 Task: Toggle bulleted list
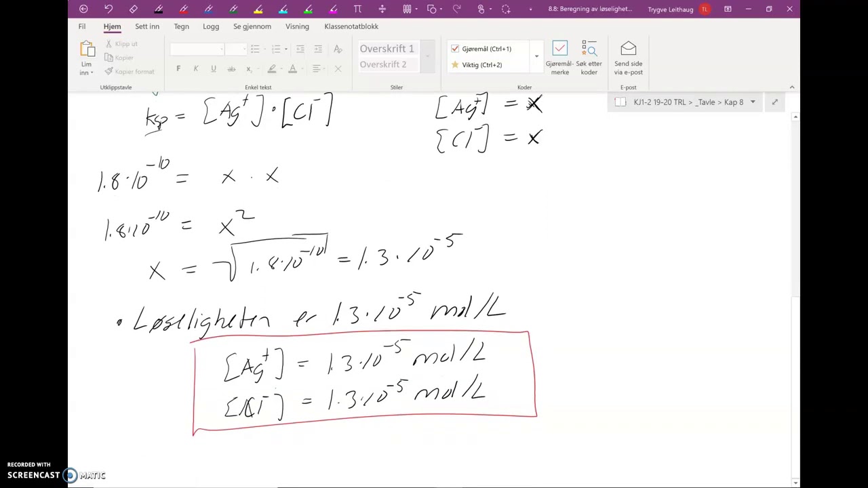(255, 49)
